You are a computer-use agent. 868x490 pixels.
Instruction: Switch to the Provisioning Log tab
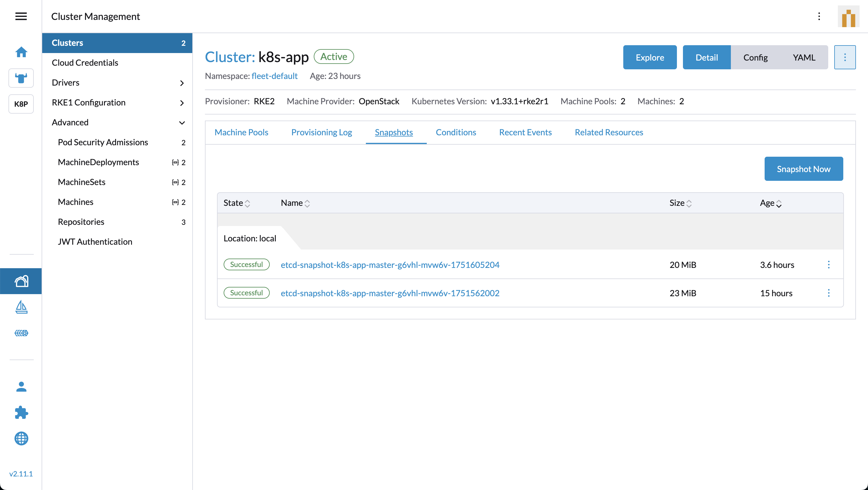[322, 132]
